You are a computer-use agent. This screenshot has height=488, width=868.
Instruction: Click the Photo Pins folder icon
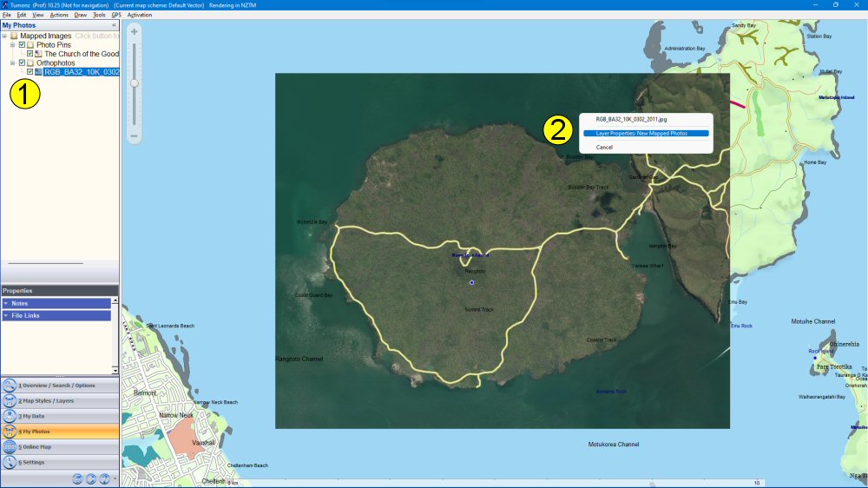(x=30, y=45)
